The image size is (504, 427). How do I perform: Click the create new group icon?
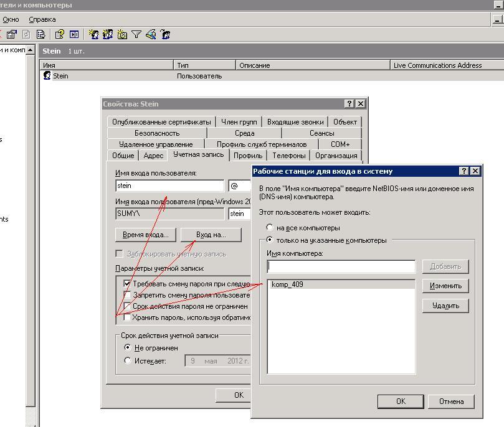click(x=108, y=35)
